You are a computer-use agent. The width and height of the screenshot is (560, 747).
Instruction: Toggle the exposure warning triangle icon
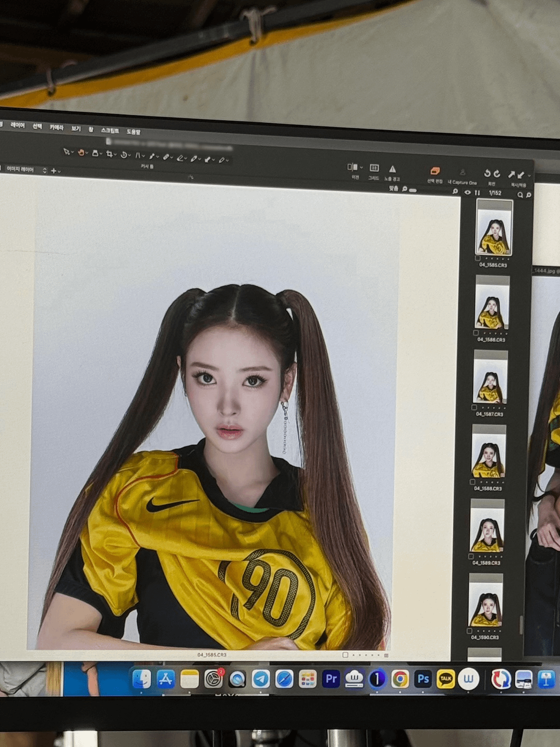coord(393,169)
